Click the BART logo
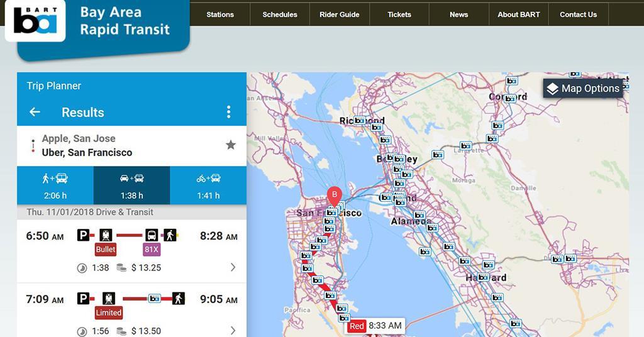This screenshot has width=644, height=337. click(35, 20)
